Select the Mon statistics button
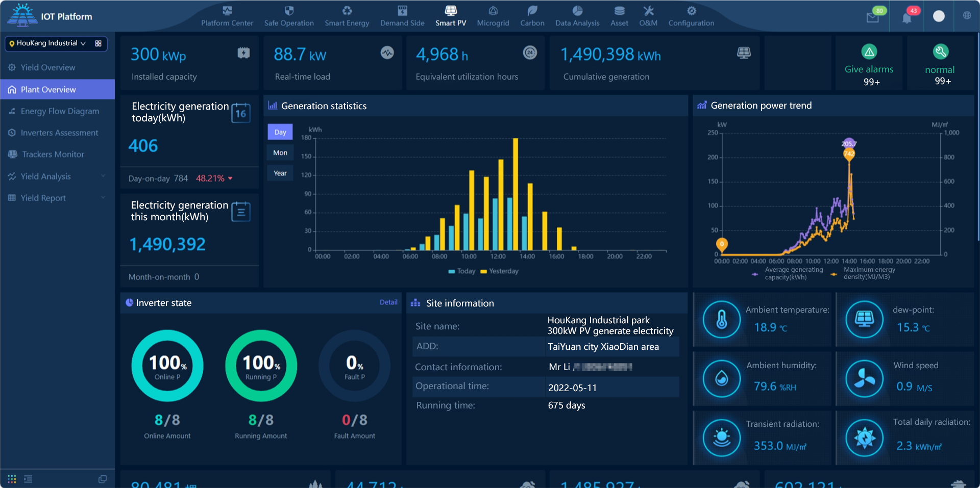980x488 pixels. [280, 152]
